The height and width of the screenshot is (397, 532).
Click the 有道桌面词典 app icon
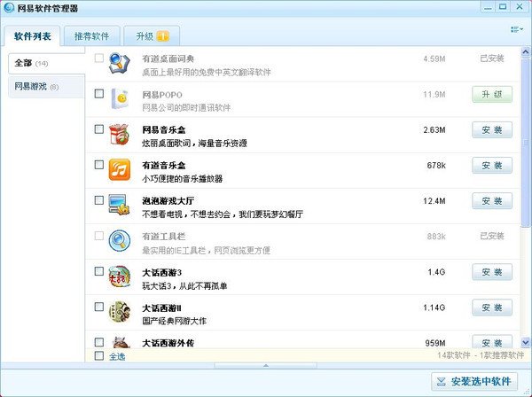119,64
